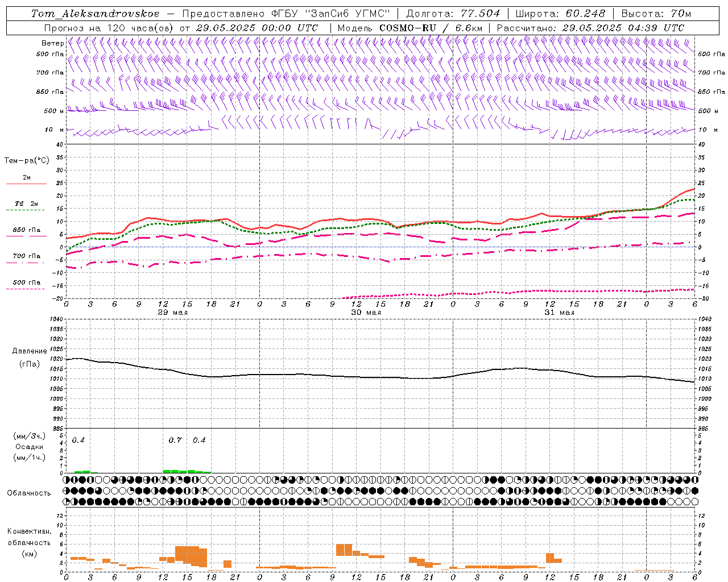The image size is (728, 582).
Task: Click the Широта: 60.248 value
Action: pyautogui.click(x=560, y=14)
